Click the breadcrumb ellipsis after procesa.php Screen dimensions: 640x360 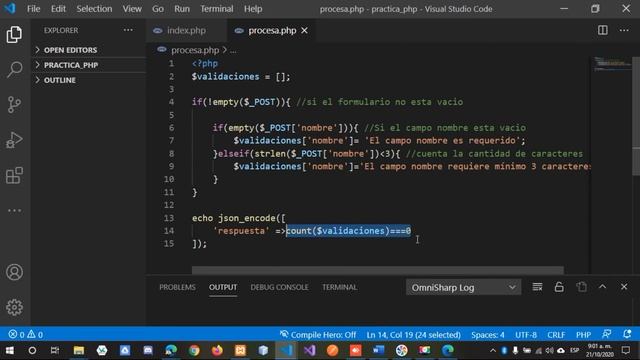[233, 50]
